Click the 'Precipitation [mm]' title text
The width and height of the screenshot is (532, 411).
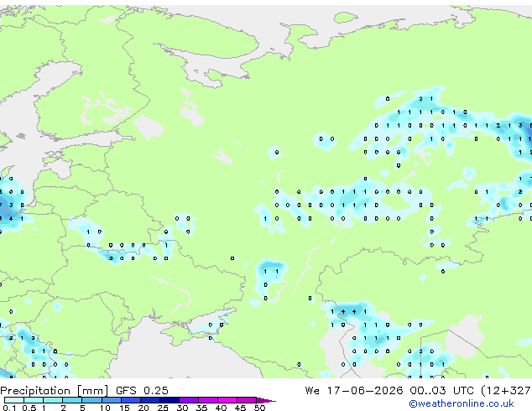55,391
